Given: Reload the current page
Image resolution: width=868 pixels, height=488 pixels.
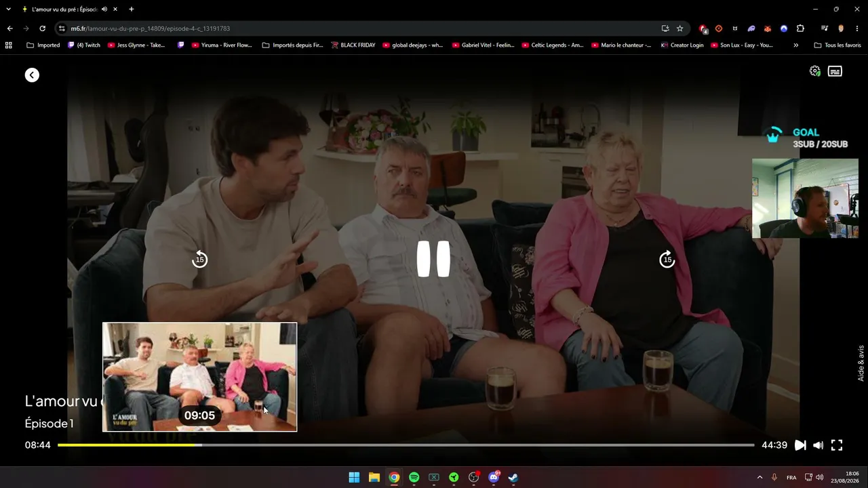Looking at the screenshot, I should click(42, 28).
